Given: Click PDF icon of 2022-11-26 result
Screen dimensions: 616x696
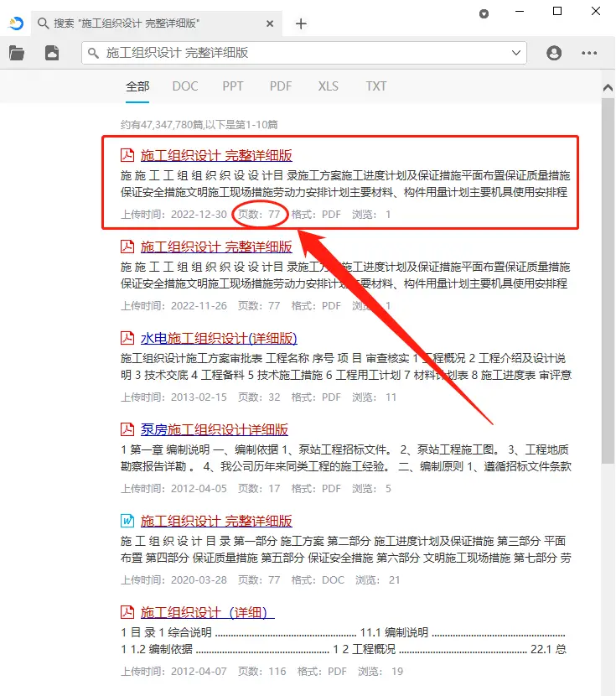Looking at the screenshot, I should (x=127, y=247).
